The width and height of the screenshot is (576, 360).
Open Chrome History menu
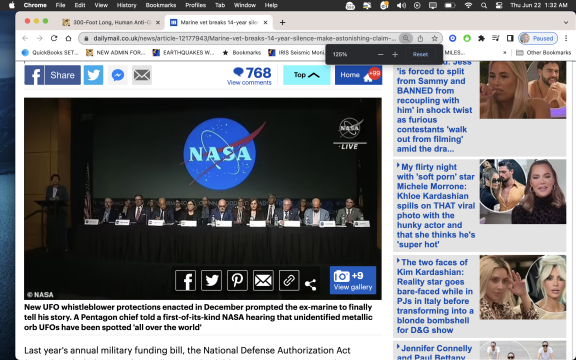[126, 5]
